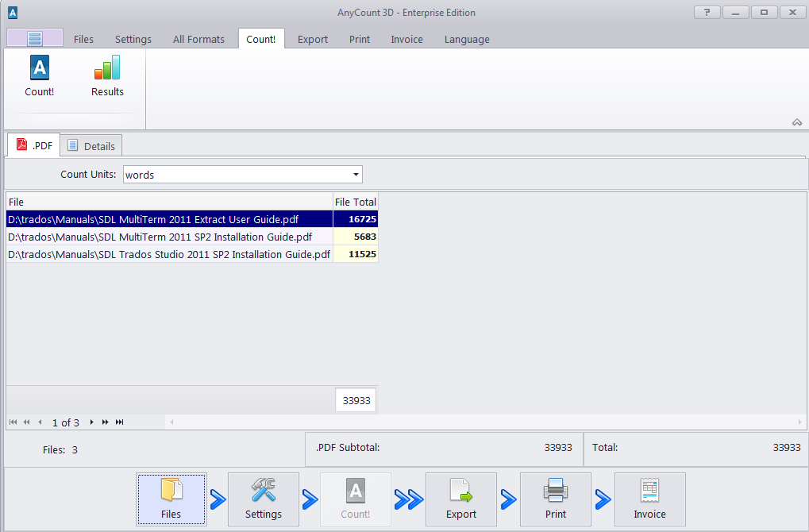The image size is (809, 532).
Task: Select the MultiTerm 2011 SP2 Installation Guide row
Action: pos(169,237)
